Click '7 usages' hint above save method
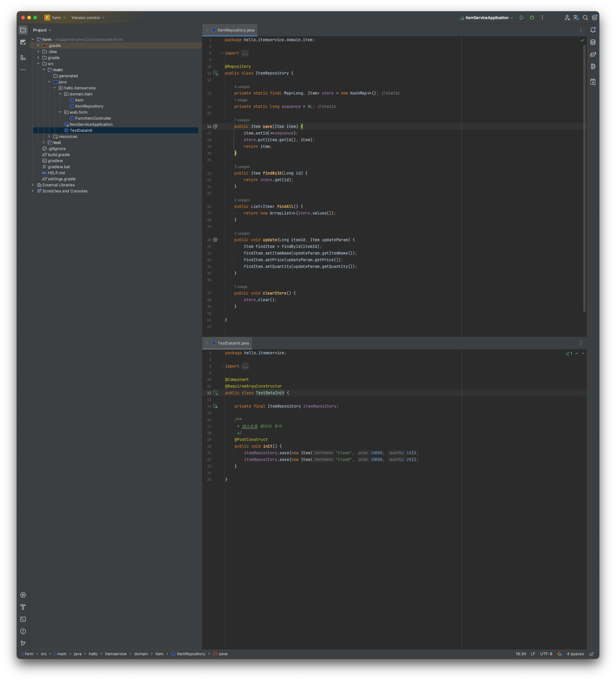This screenshot has width=616, height=681. [242, 120]
